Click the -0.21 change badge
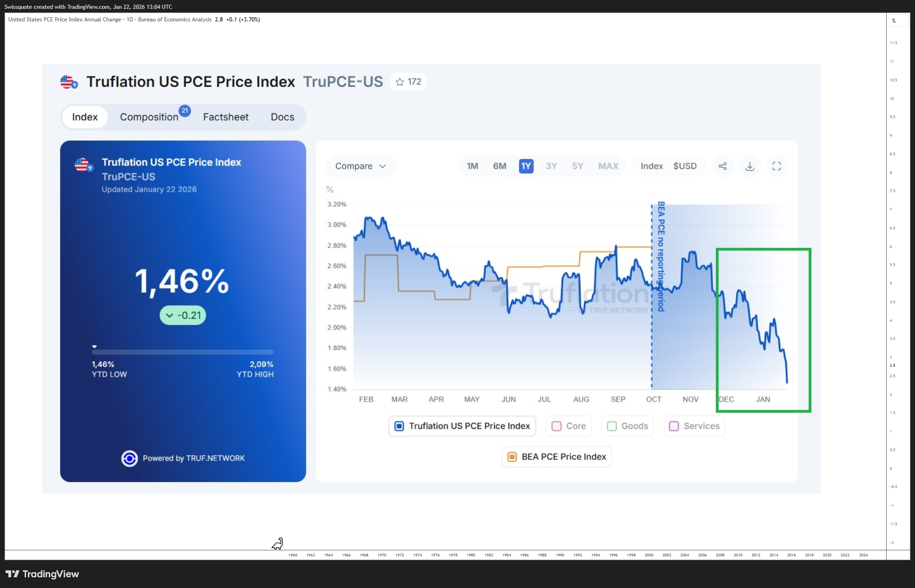 [183, 315]
